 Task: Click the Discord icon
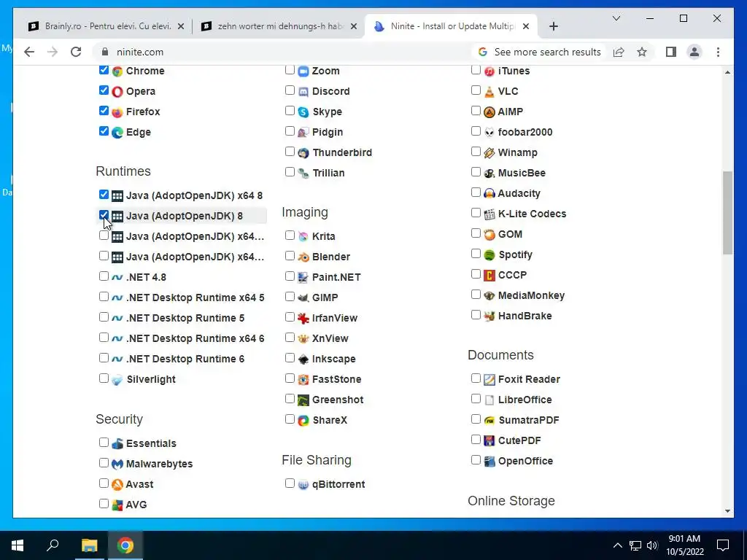click(x=303, y=91)
